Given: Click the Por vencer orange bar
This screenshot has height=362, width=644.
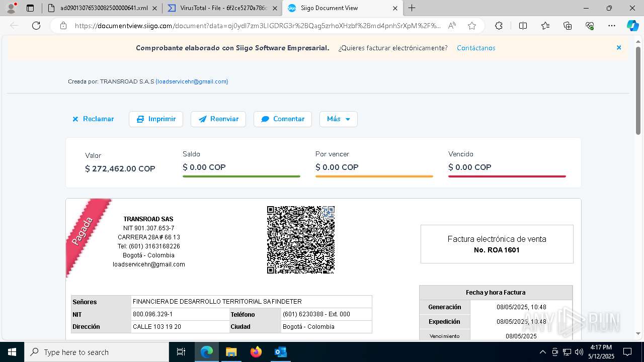Looking at the screenshot, I should (x=374, y=176).
